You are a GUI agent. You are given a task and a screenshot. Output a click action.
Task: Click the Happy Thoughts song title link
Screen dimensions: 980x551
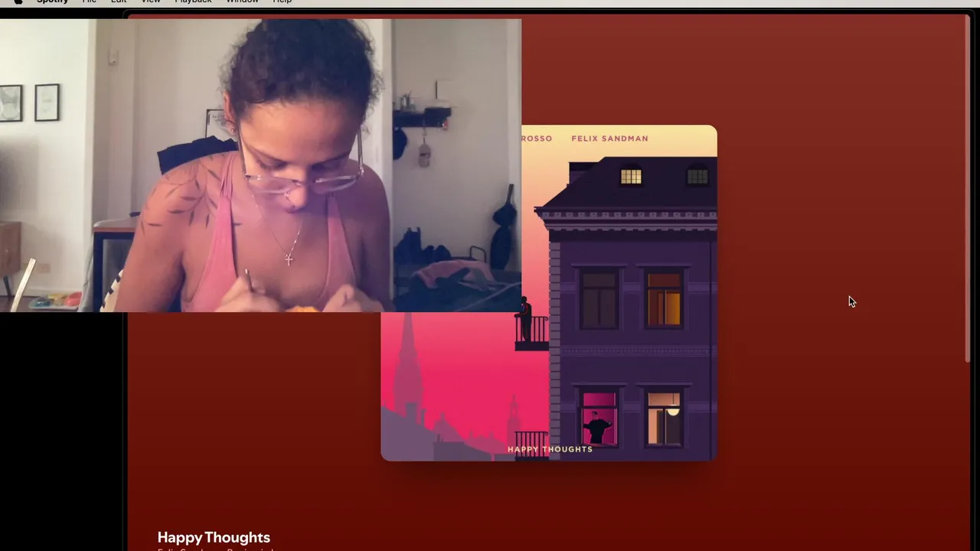[x=214, y=537]
